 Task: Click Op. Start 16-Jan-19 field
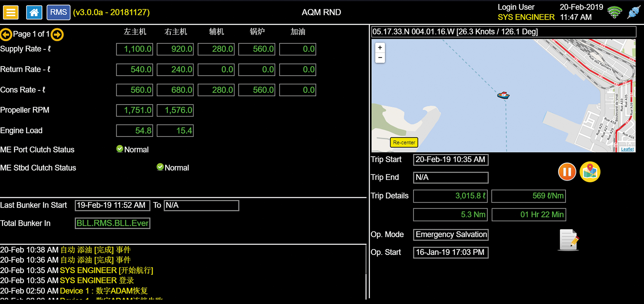tap(451, 252)
